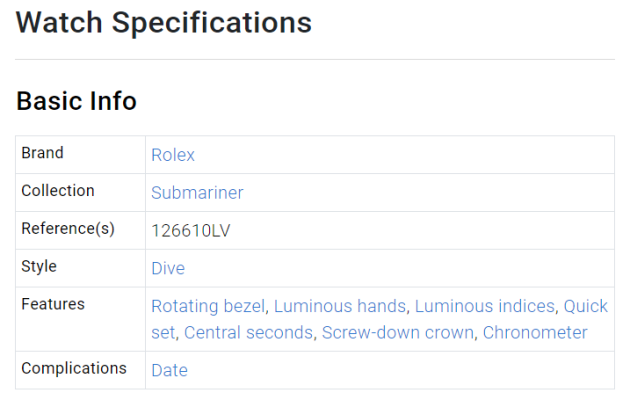Open the Central seconds link

(248, 333)
